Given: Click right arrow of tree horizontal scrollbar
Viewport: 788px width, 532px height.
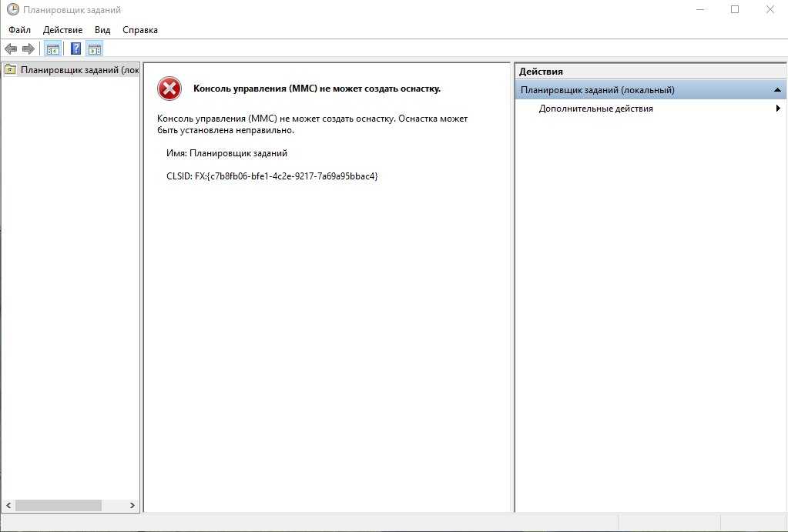Looking at the screenshot, I should [x=132, y=505].
